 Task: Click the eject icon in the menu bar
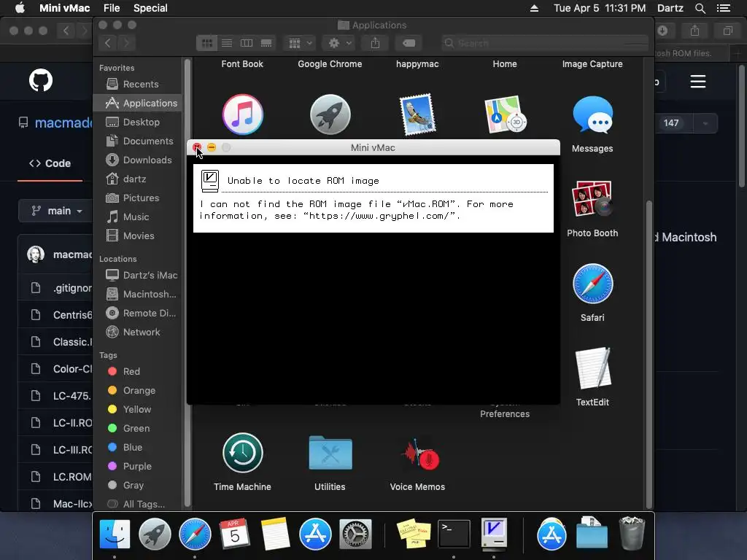point(534,8)
